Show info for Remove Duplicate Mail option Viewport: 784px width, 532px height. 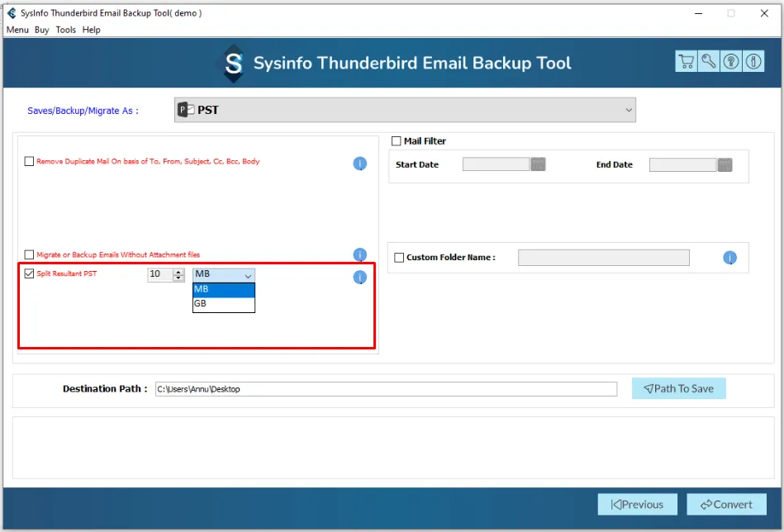[360, 164]
